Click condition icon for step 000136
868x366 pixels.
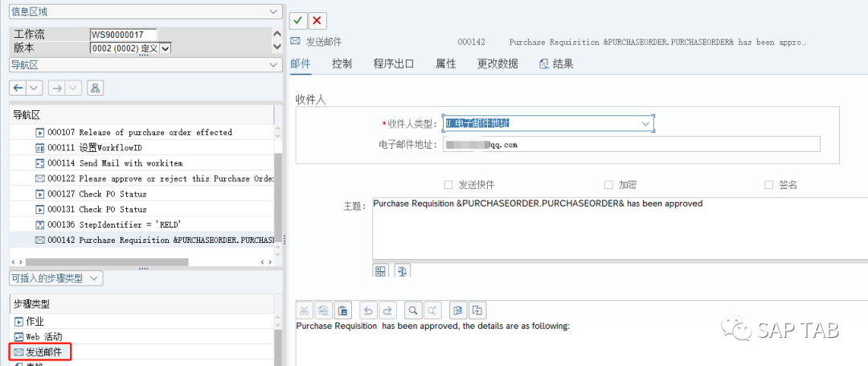[40, 224]
